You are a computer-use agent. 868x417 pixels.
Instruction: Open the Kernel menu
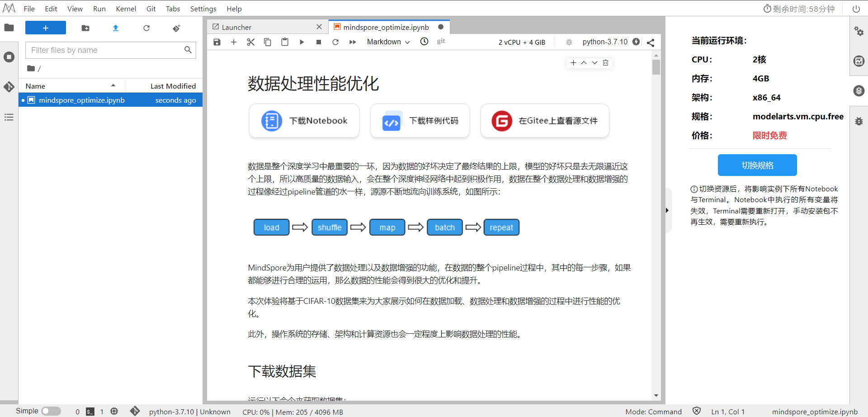tap(126, 9)
